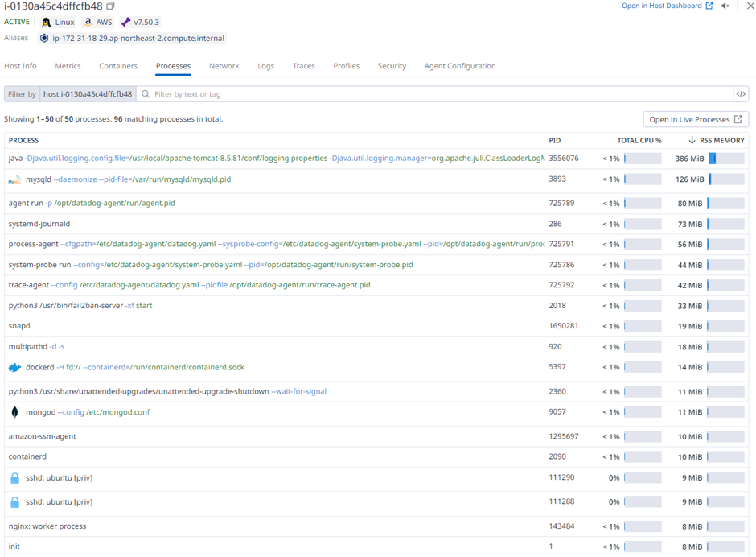
Task: Select the java tomcat process row
Action: (x=376, y=159)
